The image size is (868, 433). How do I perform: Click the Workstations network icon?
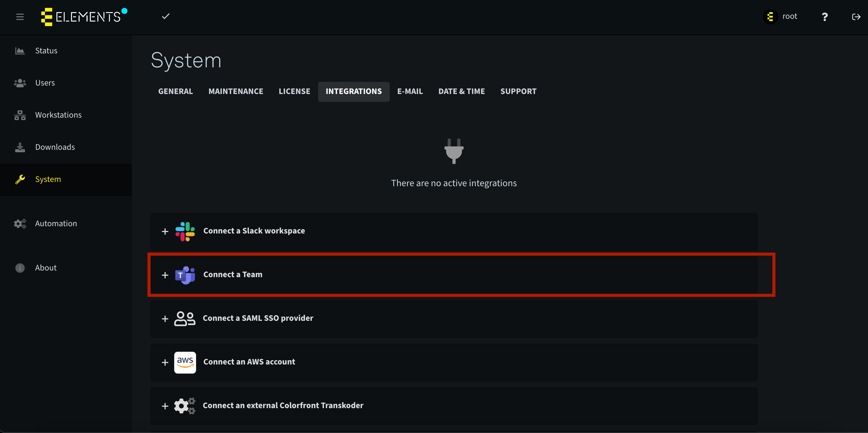point(20,115)
